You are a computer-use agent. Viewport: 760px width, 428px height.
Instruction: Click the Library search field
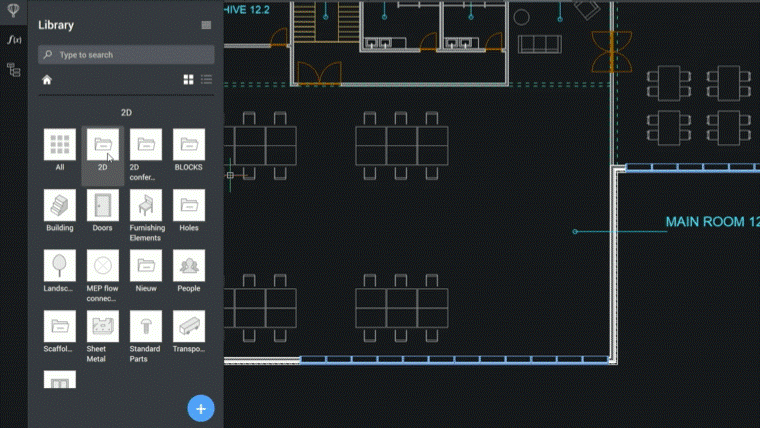tap(126, 55)
